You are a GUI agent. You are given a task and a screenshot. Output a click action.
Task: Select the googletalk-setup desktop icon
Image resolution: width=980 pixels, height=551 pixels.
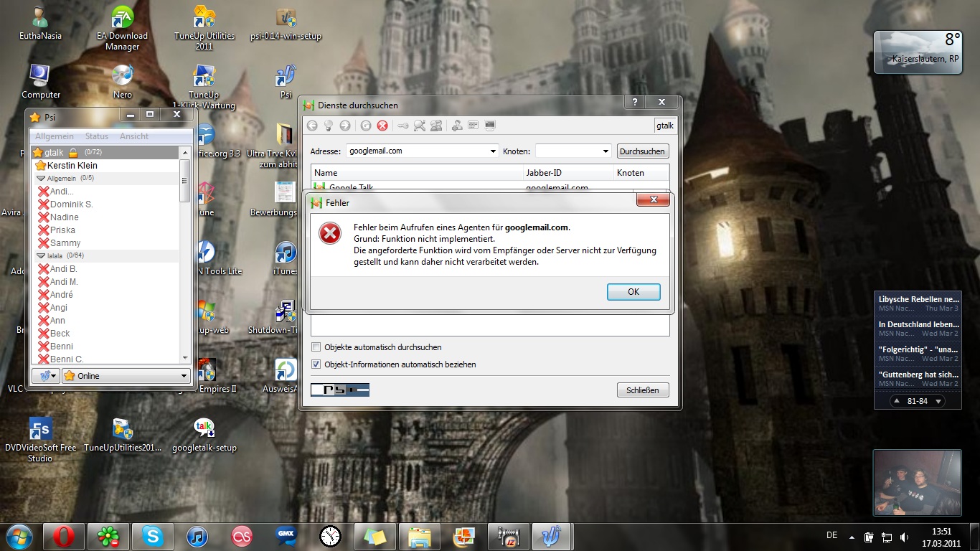click(x=204, y=435)
